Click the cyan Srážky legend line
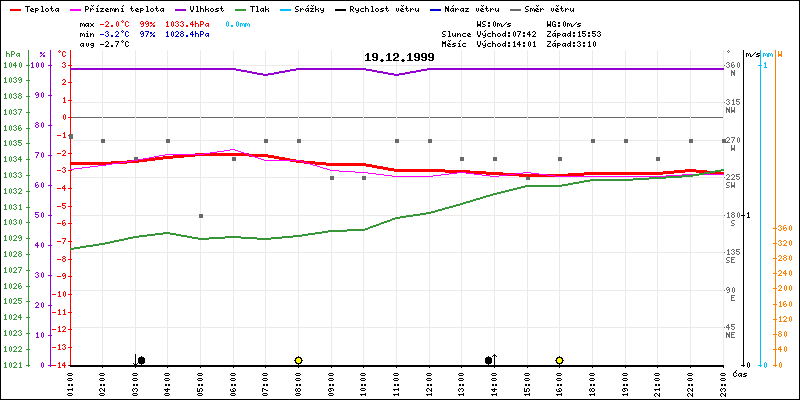Screen dimensions: 800x400 (x=298, y=8)
